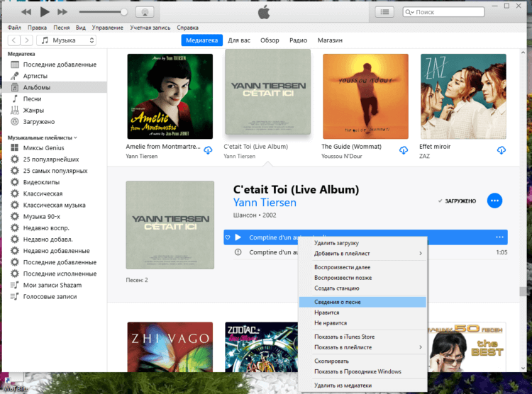The height and width of the screenshot is (394, 532).
Task: Open the Музыка 90-х smart playlist
Action: click(55, 216)
